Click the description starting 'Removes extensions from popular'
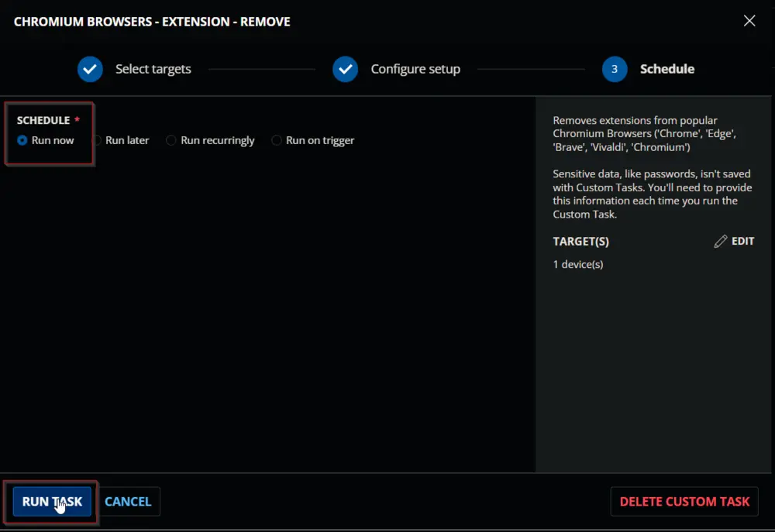This screenshot has height=532, width=775. pyautogui.click(x=645, y=133)
